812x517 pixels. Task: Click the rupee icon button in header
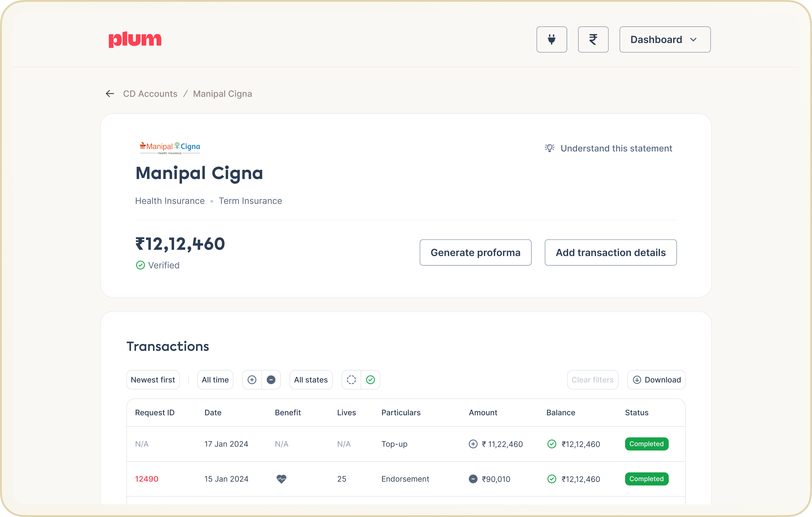click(x=593, y=39)
